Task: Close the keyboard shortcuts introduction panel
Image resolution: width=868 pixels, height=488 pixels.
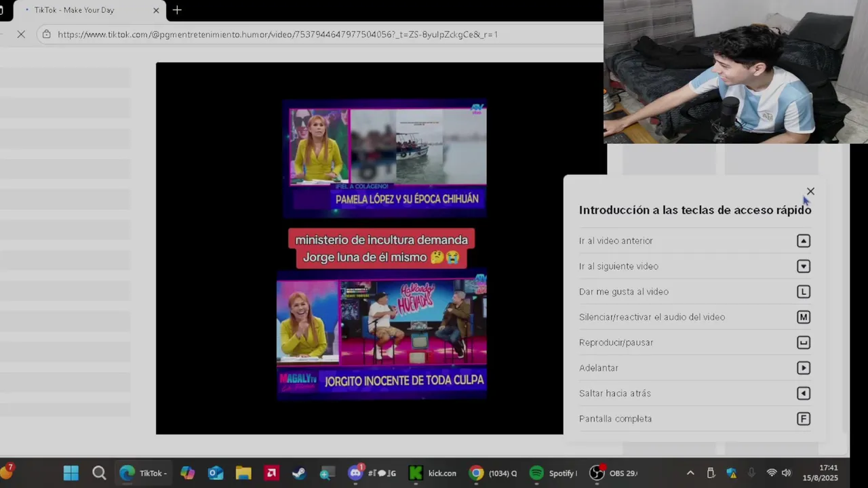Action: tap(810, 192)
